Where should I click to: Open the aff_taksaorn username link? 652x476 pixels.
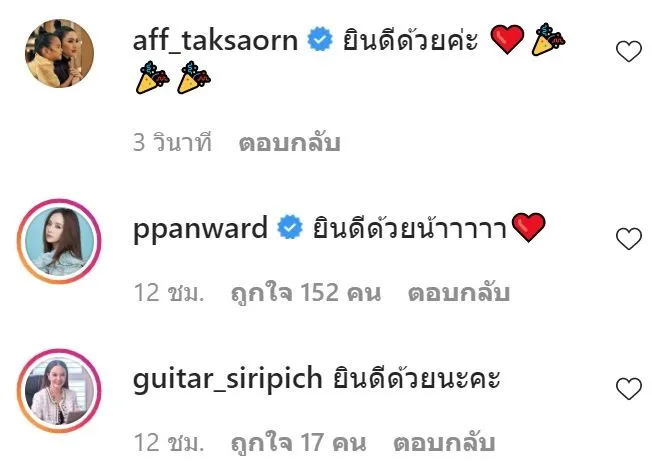(x=215, y=40)
